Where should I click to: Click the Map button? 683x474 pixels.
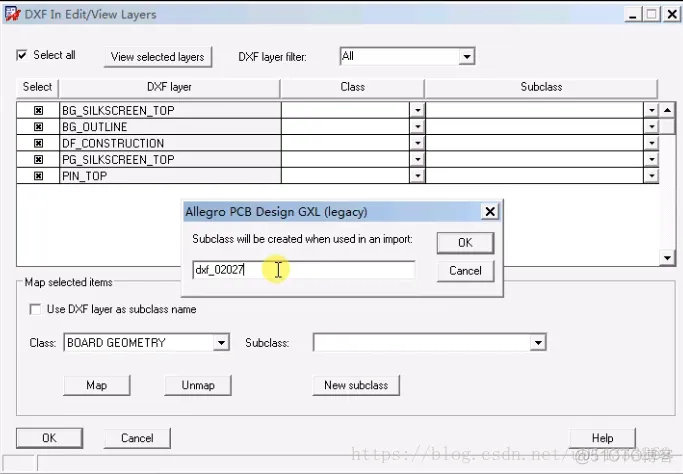coord(96,386)
